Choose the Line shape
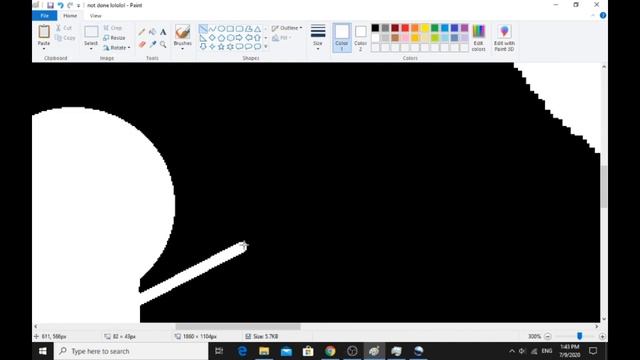Screen dimensions: 640x360 (x=203, y=29)
